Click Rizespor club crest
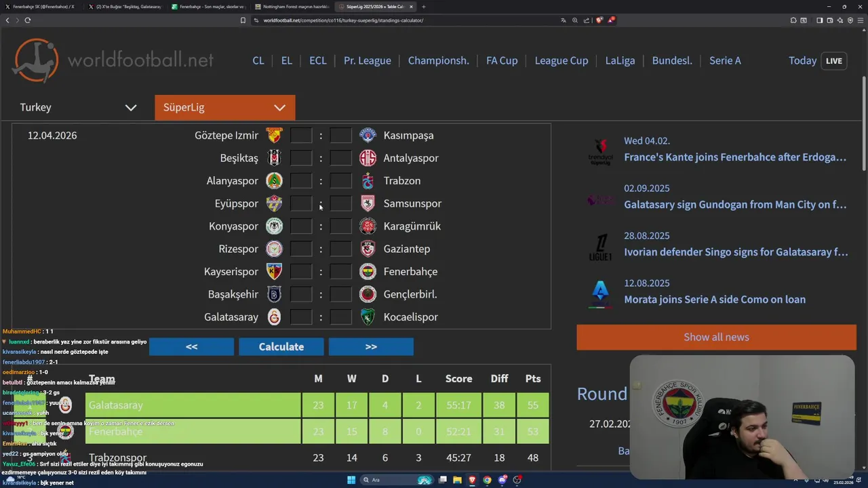Screen dimensions: 868x488 [274, 249]
